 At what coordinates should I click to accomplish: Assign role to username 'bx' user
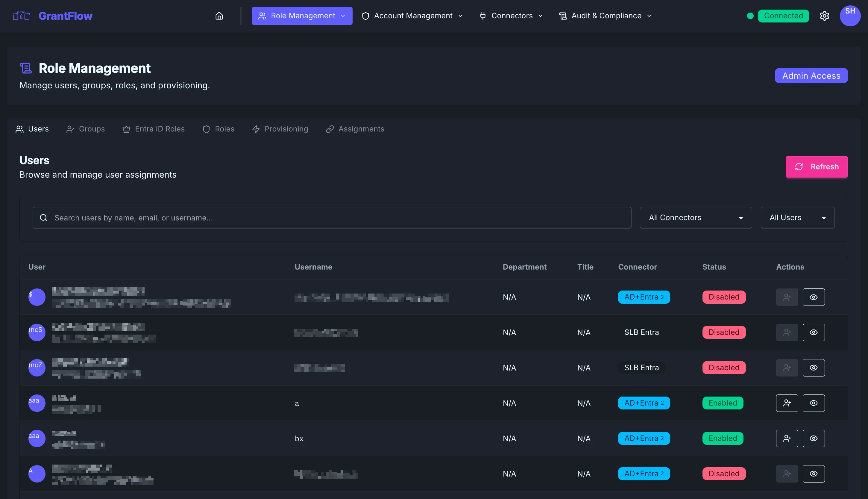pyautogui.click(x=787, y=438)
